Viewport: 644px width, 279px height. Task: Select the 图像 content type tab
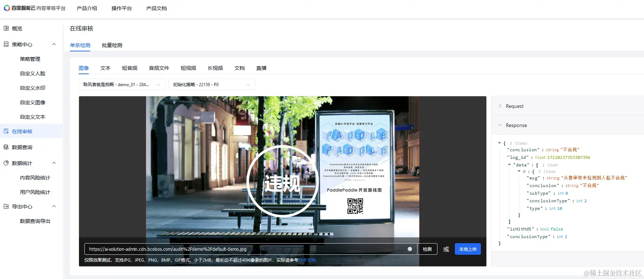pyautogui.click(x=84, y=68)
